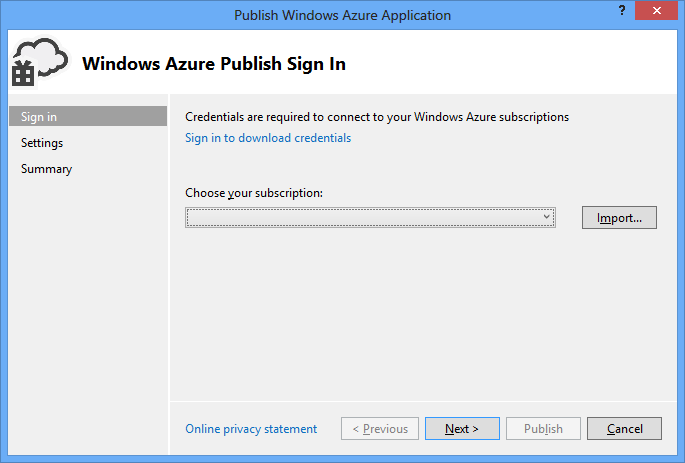Cancel the publish wizard
The height and width of the screenshot is (463, 685).
point(624,428)
